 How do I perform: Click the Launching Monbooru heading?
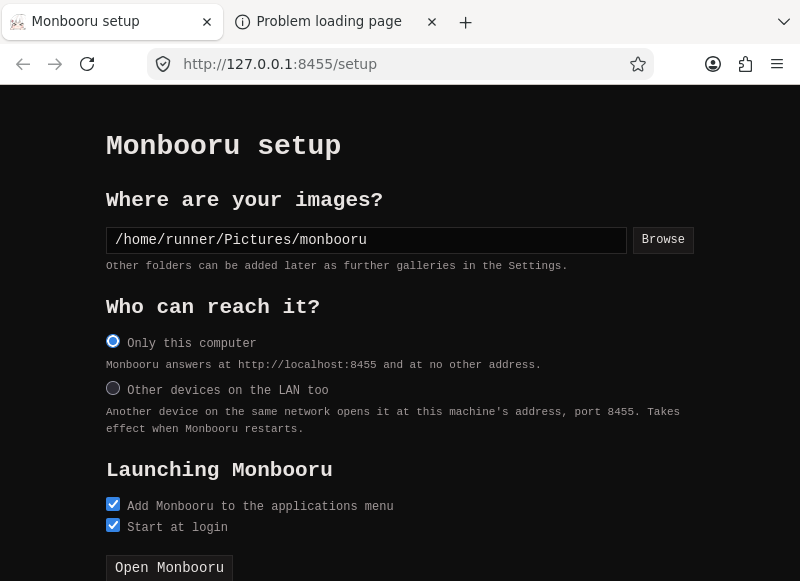click(x=219, y=470)
